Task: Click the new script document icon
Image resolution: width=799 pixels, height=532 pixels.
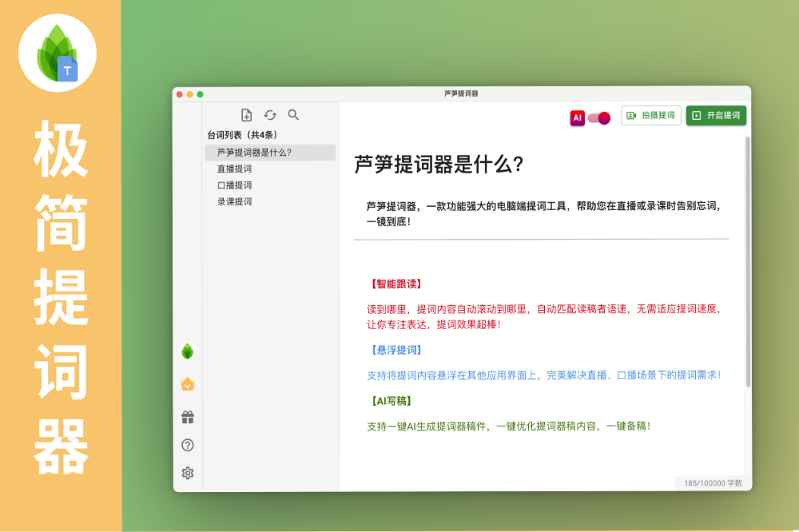Action: [246, 115]
